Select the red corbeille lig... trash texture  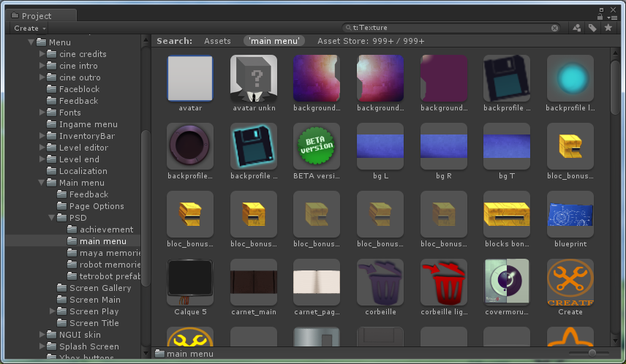[x=444, y=282]
